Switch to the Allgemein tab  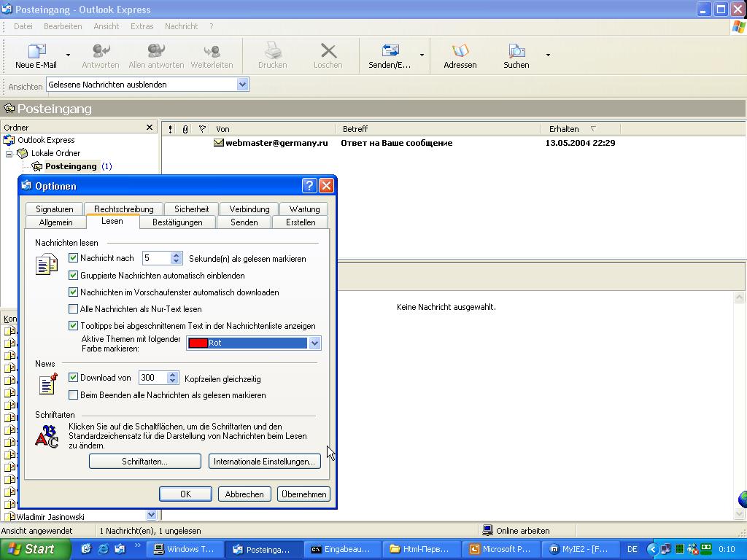point(55,222)
